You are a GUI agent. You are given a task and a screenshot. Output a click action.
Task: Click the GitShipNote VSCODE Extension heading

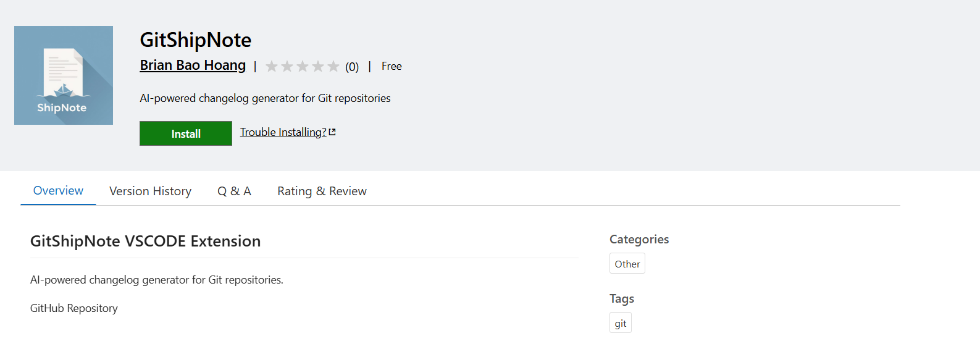146,241
